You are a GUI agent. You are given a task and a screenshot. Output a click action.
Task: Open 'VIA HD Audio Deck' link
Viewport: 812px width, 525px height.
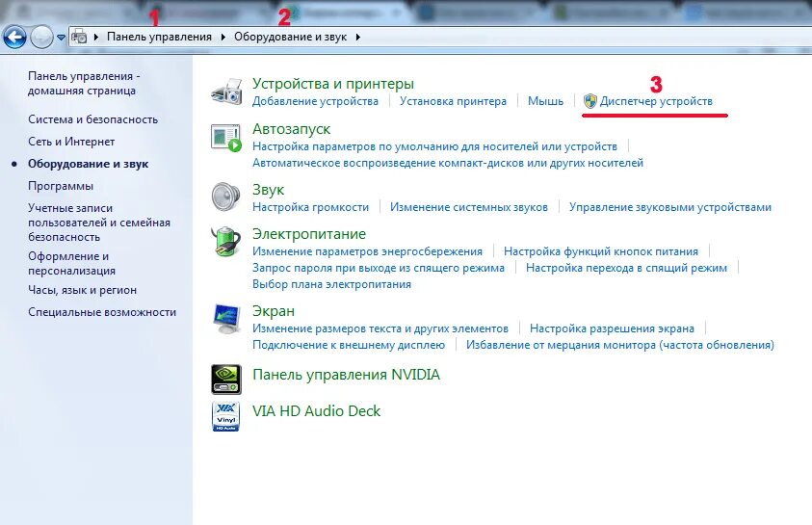point(316,411)
